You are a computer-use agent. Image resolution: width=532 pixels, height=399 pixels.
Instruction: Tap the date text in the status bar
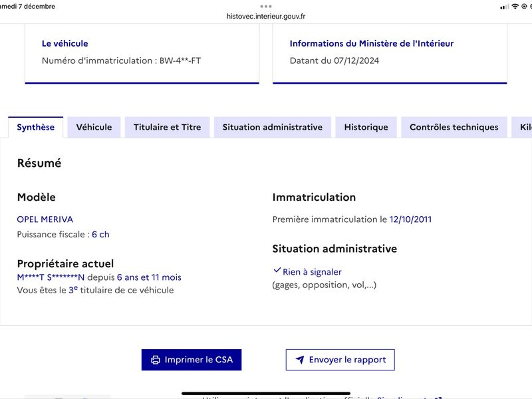[27, 7]
